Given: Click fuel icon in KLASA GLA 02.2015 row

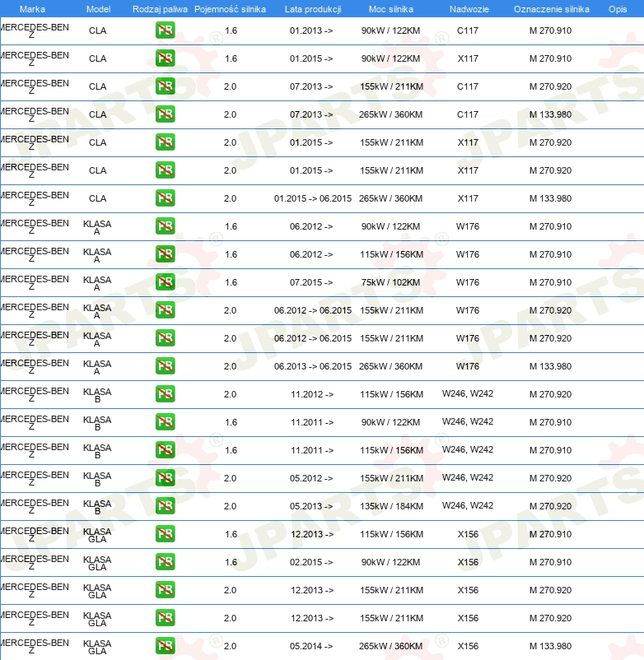Looking at the screenshot, I should point(165,562).
